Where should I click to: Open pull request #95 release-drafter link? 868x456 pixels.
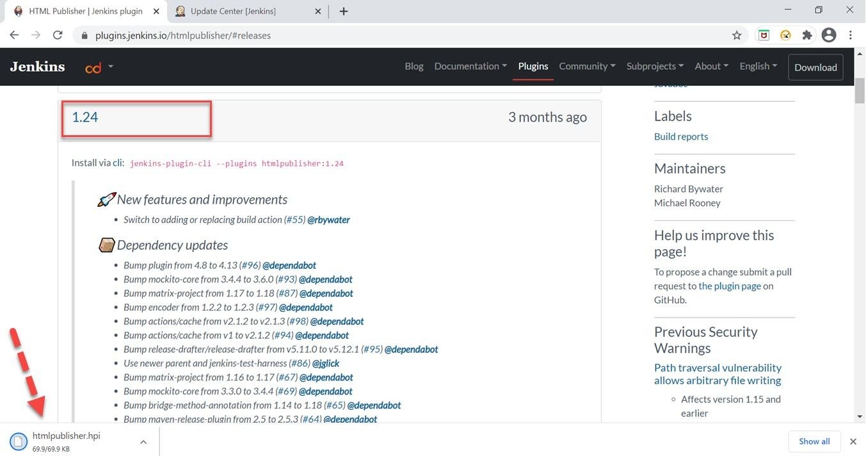pos(372,350)
